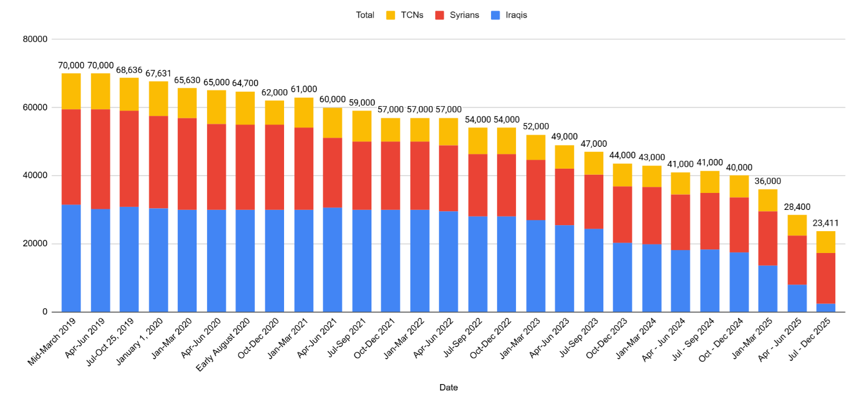Select red Syrians segment of Jul - Dec 2025 bar
Screen dimensions: 868x415
(x=825, y=278)
